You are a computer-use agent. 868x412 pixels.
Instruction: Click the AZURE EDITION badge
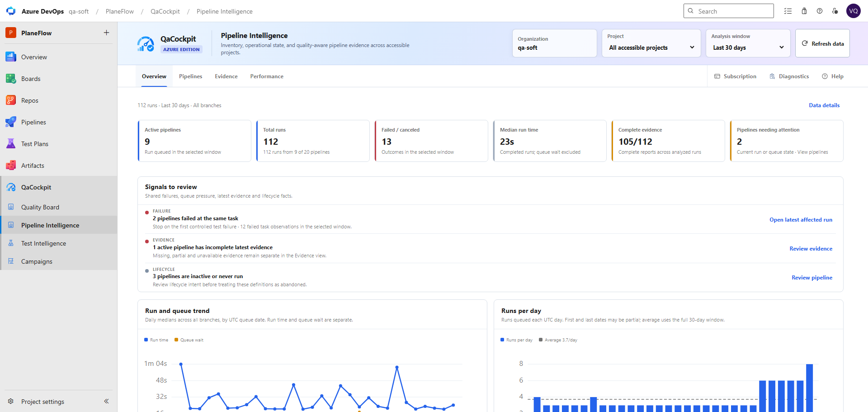[181, 49]
